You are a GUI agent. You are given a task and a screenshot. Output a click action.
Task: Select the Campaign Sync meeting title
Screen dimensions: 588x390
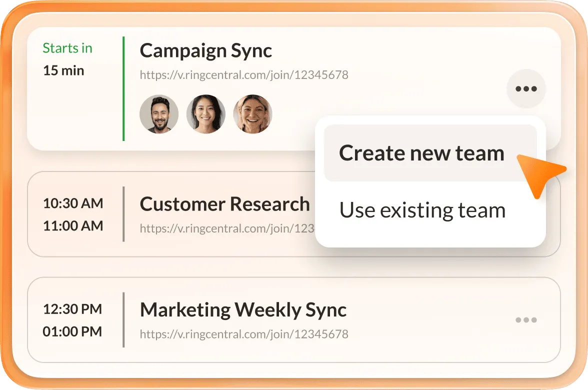(205, 50)
